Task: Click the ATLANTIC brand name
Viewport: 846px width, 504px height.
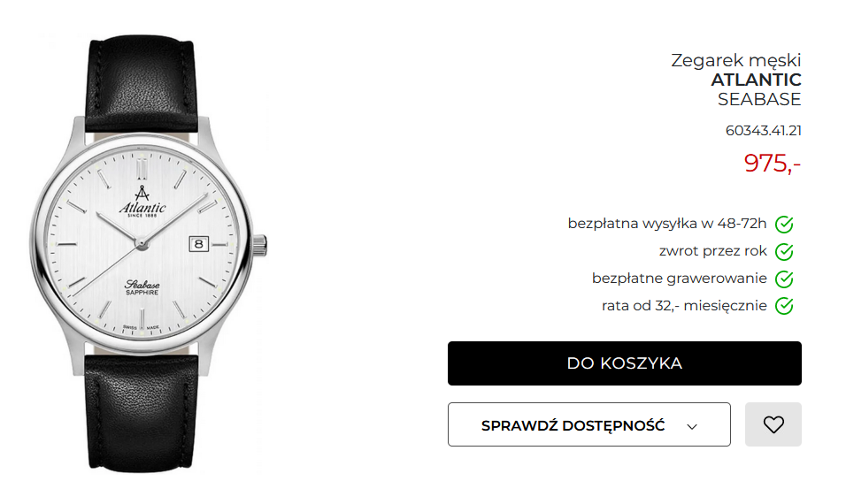Action: [756, 80]
